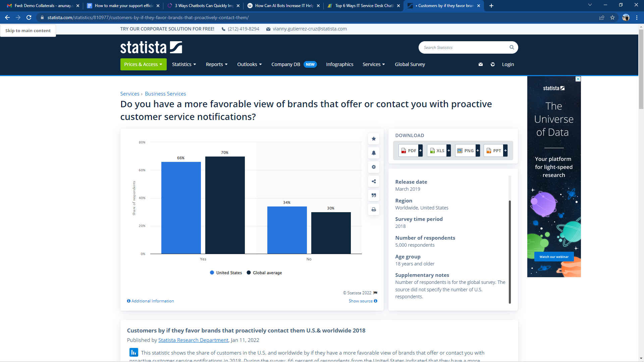Click the search magnifier icon in Statista search
The width and height of the screenshot is (644, 362).
click(x=512, y=47)
